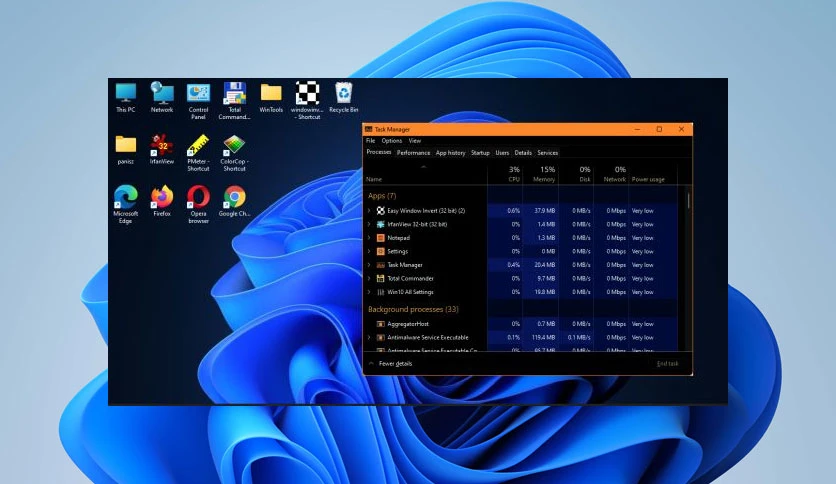The image size is (836, 484).
Task: Expand Antimalware Service Executable row
Action: click(369, 337)
